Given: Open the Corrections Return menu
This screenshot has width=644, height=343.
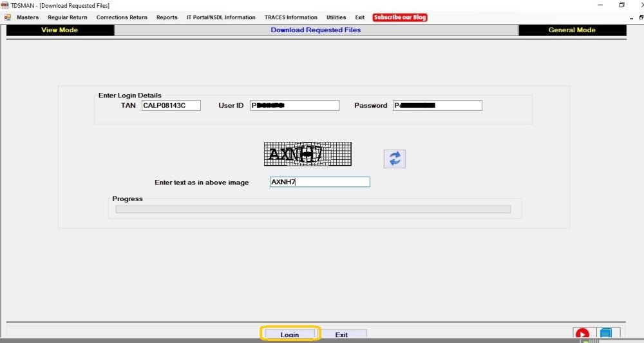Looking at the screenshot, I should 122,17.
